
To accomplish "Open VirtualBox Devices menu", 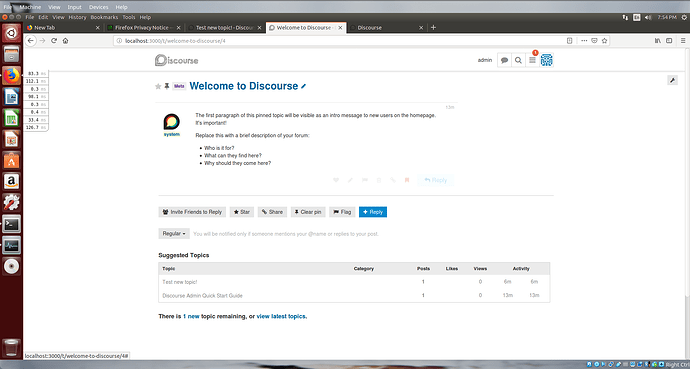I will (99, 7).
